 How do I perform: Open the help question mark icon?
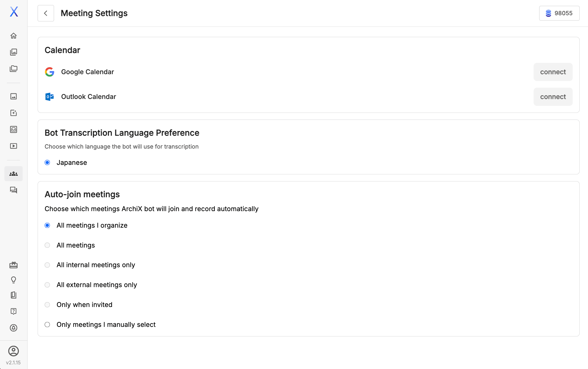(13, 311)
